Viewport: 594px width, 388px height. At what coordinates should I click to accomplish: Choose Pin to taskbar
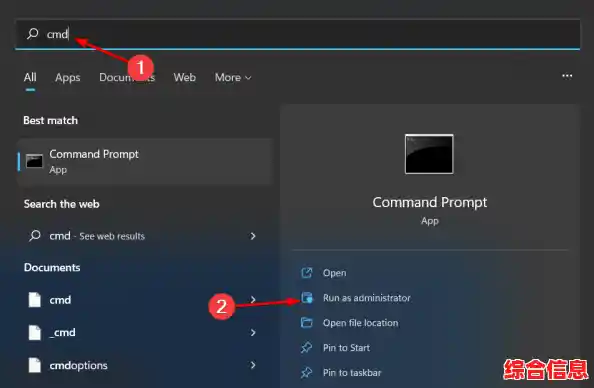coord(352,373)
